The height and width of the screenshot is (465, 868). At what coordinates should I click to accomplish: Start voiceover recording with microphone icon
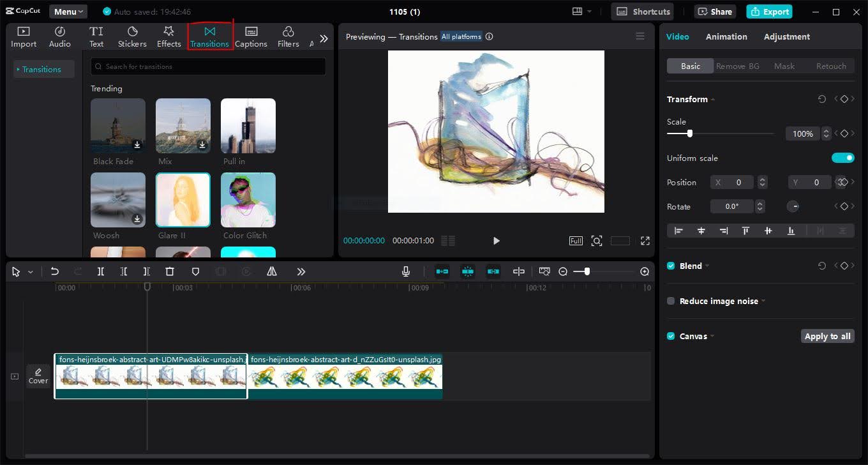pyautogui.click(x=406, y=271)
